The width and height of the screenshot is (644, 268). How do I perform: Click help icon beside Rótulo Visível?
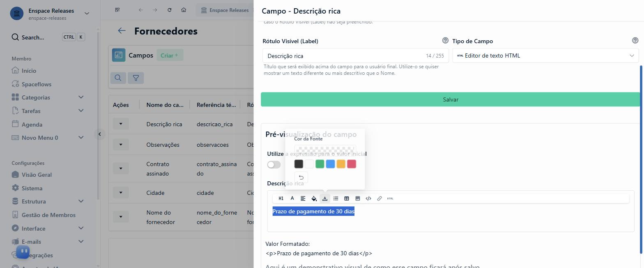445,40
